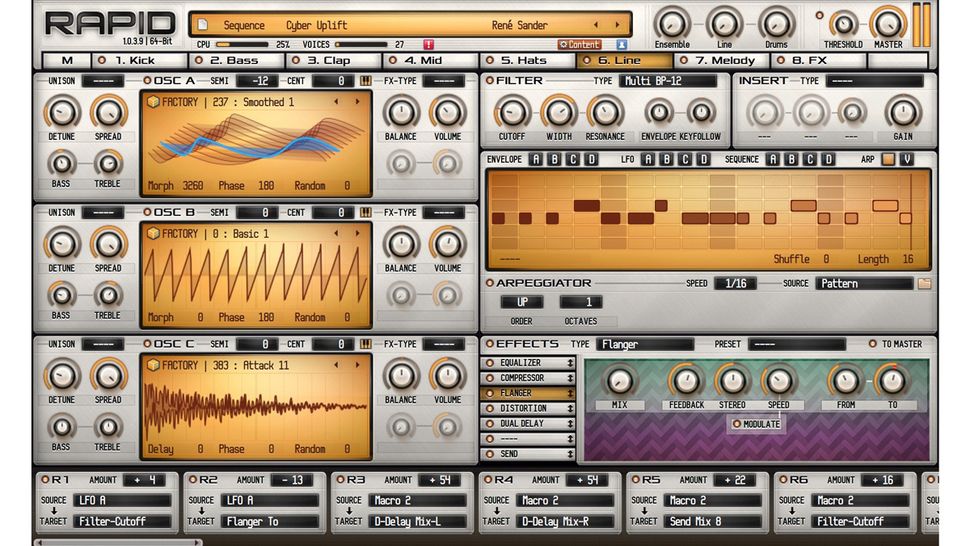This screenshot has height=546, width=970.
Task: Toggle the TO MASTER effects routing
Action: coord(872,344)
